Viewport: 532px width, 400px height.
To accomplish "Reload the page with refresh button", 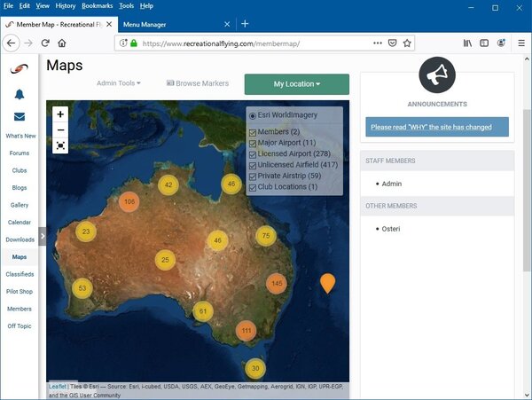I will pos(43,43).
